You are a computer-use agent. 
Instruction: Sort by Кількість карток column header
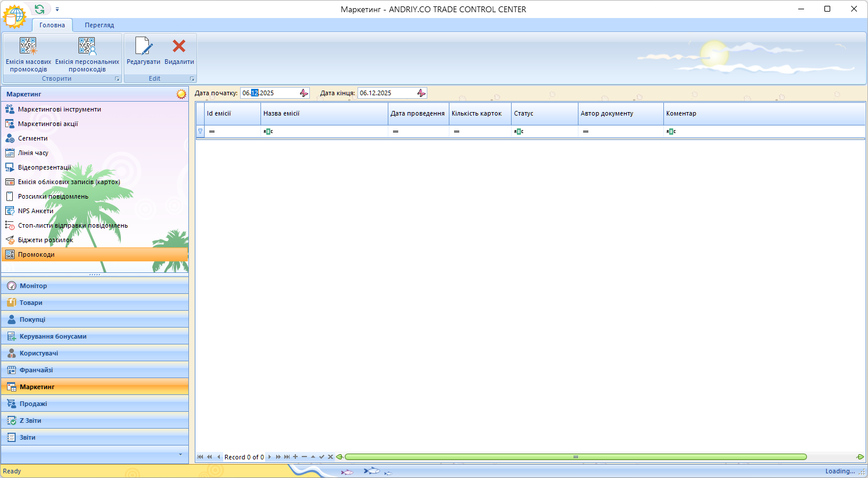pyautogui.click(x=476, y=113)
